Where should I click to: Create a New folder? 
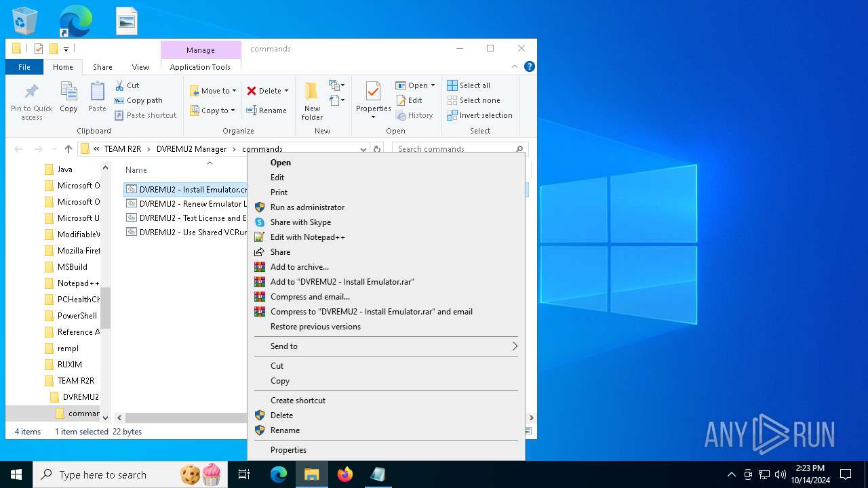(x=312, y=102)
